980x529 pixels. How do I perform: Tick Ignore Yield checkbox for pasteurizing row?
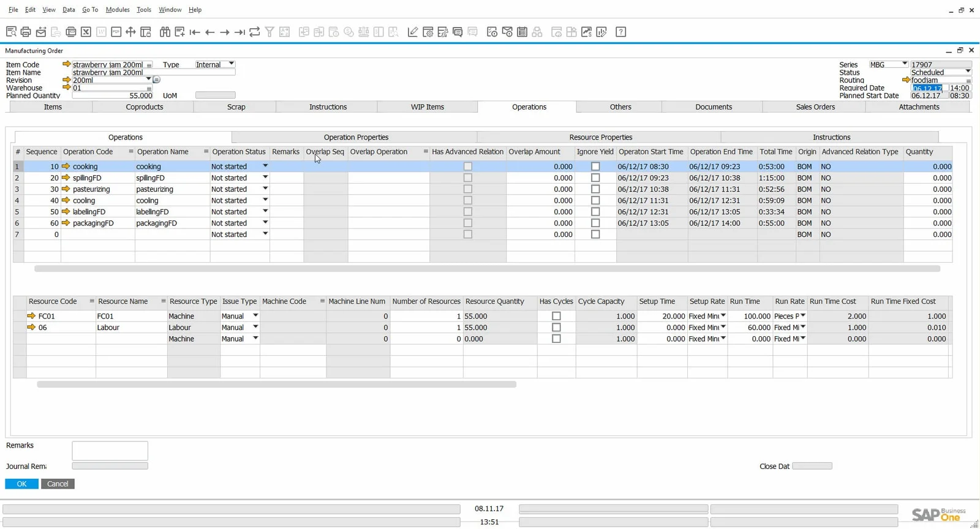(595, 189)
